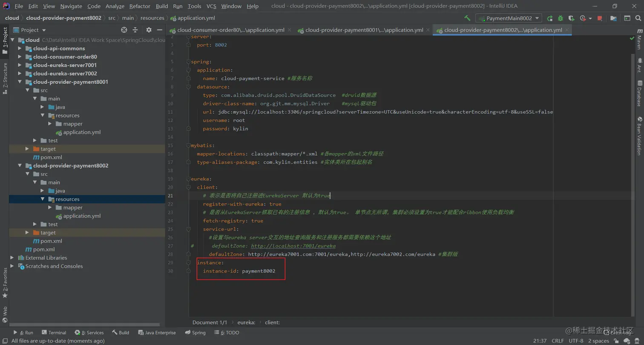Expand the cloud-api-commons module
Image resolution: width=644 pixels, height=345 pixels.
click(x=20, y=48)
